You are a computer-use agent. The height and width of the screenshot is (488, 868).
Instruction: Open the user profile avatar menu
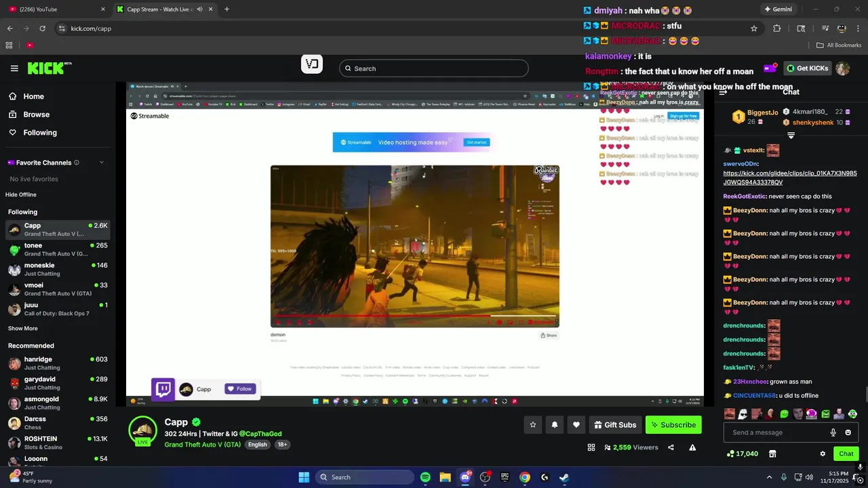click(x=843, y=68)
